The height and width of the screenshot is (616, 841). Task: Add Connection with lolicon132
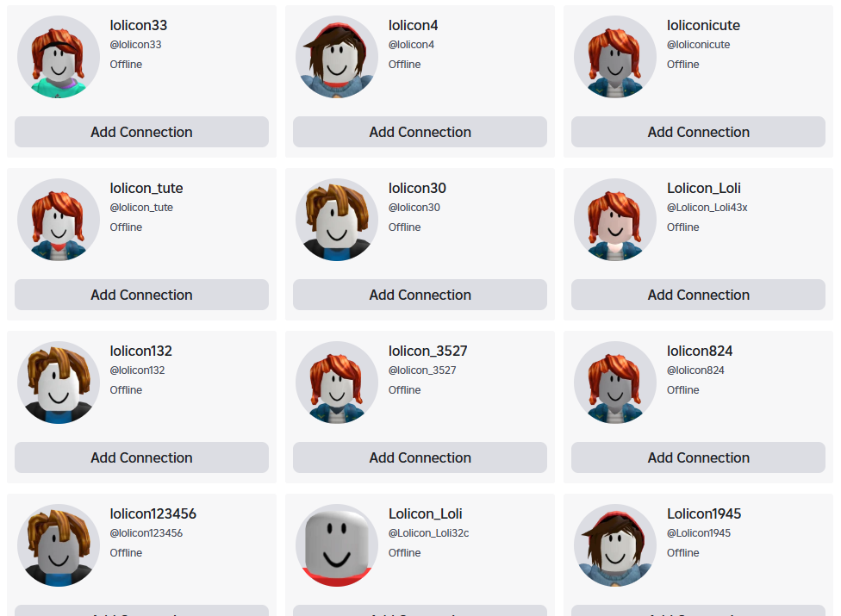[141, 457]
